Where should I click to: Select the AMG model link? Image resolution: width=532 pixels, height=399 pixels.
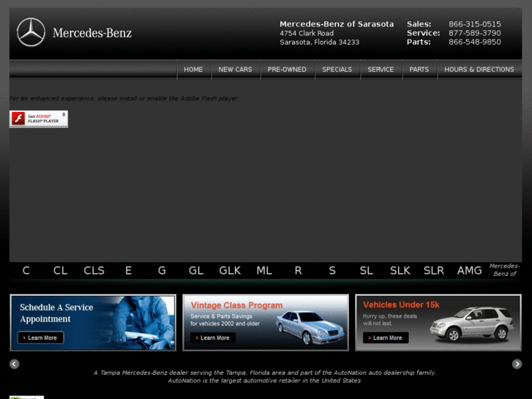[469, 271]
